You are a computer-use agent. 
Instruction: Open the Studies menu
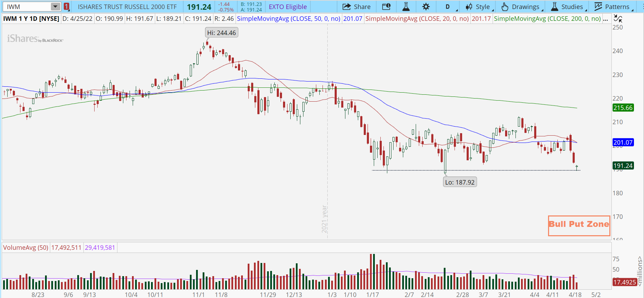tap(568, 7)
